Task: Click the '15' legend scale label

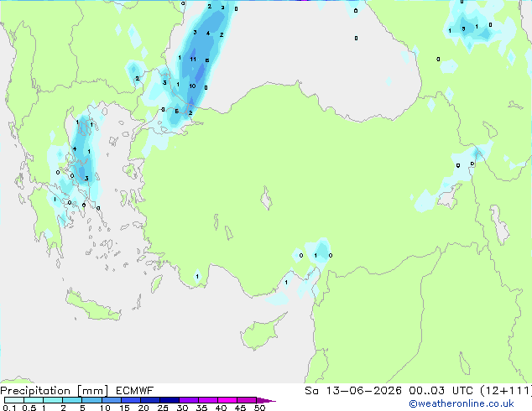Action: click(124, 408)
